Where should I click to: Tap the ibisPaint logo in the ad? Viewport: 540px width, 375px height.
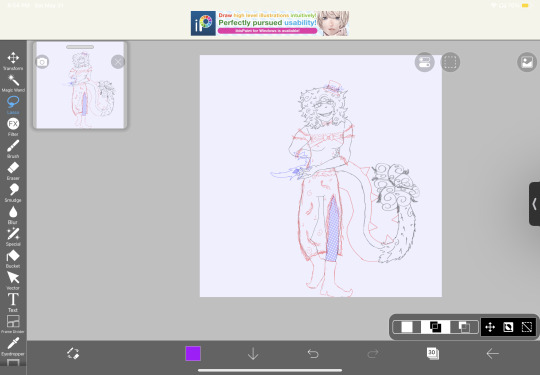pyautogui.click(x=203, y=23)
